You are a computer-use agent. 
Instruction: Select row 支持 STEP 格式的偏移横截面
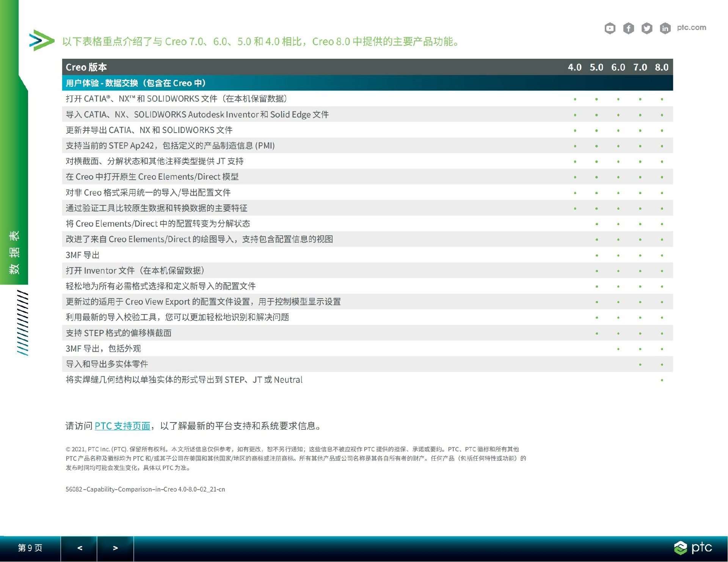[x=367, y=333]
